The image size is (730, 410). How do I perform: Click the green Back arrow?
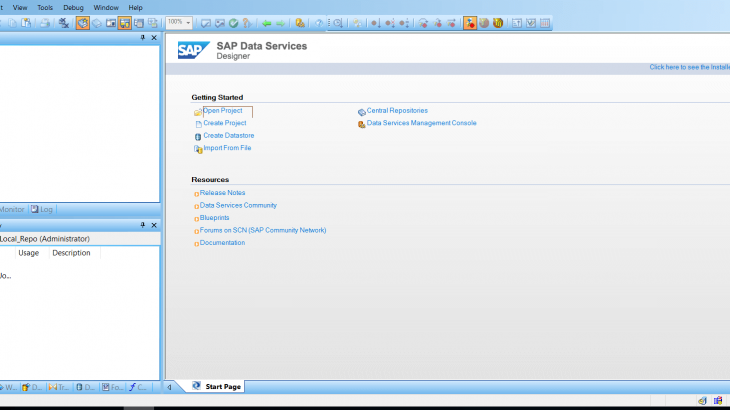pyautogui.click(x=266, y=23)
